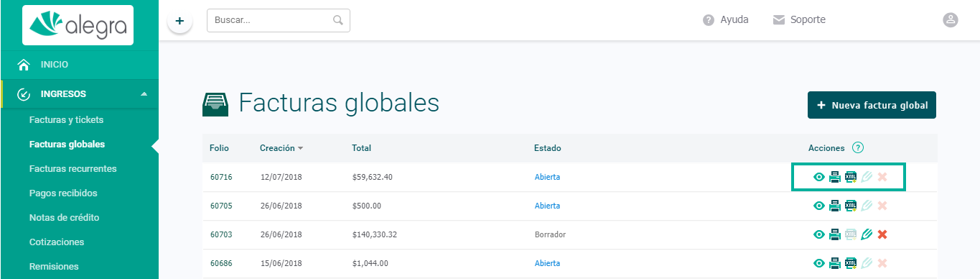Delete invoice 60703 with red X

[x=882, y=234]
